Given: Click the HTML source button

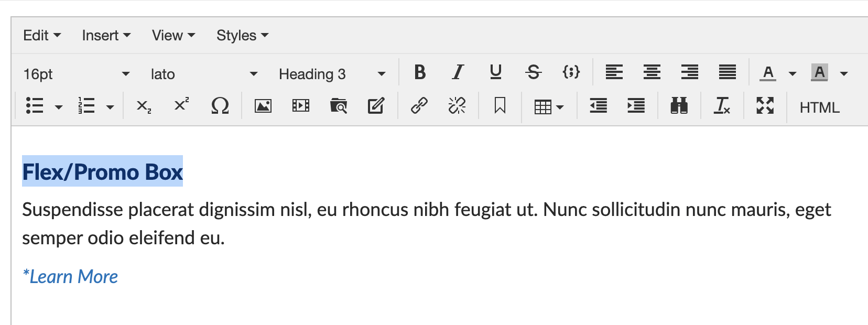Looking at the screenshot, I should point(819,107).
